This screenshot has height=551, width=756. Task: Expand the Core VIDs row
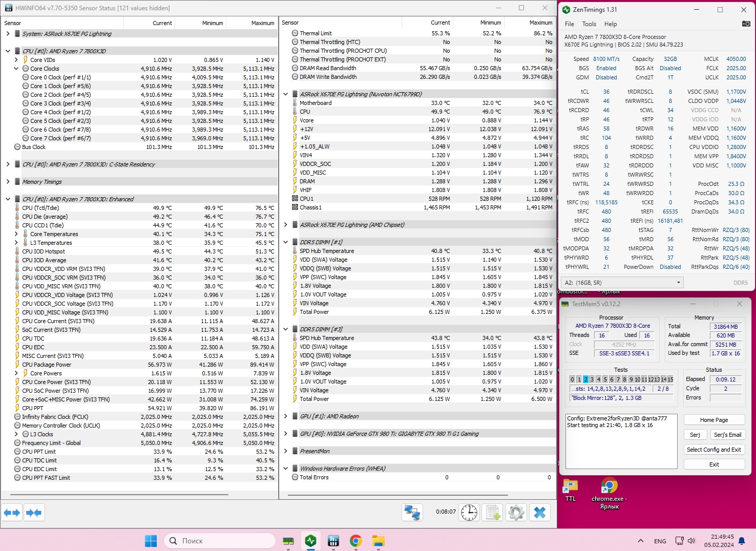pos(16,60)
